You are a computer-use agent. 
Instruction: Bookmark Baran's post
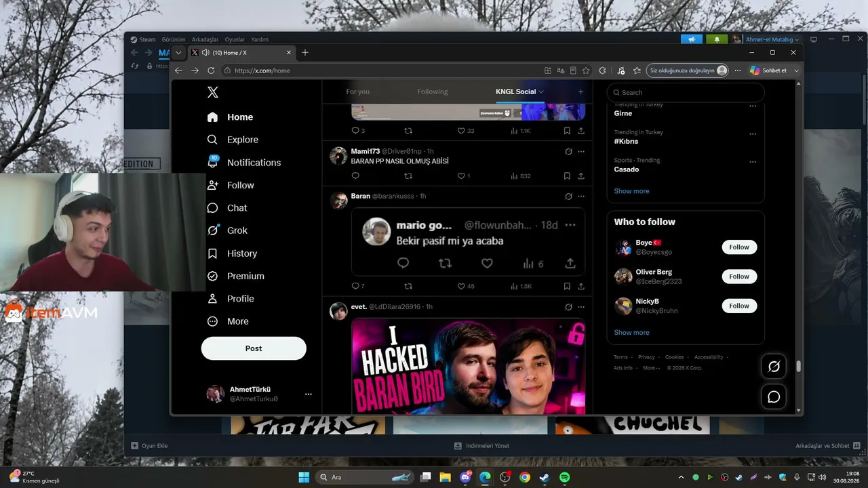567,286
